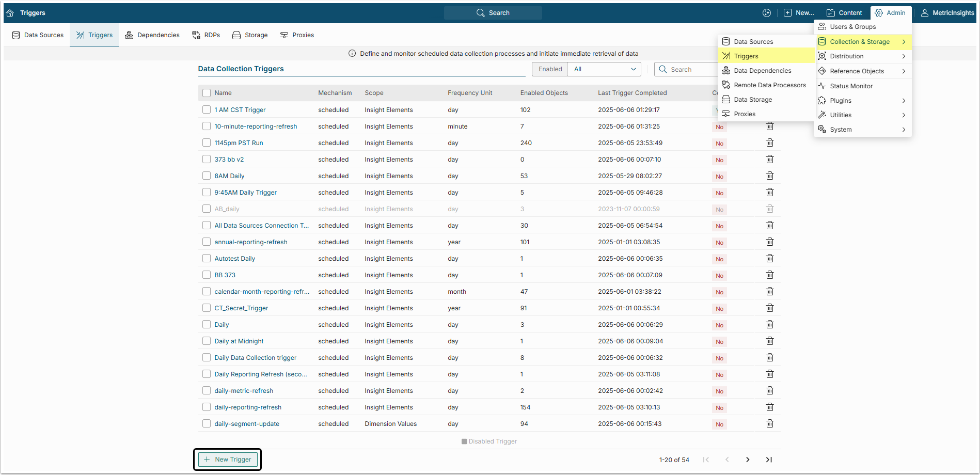Open the Enabled filter dropdown
The image size is (980, 475).
click(x=604, y=69)
